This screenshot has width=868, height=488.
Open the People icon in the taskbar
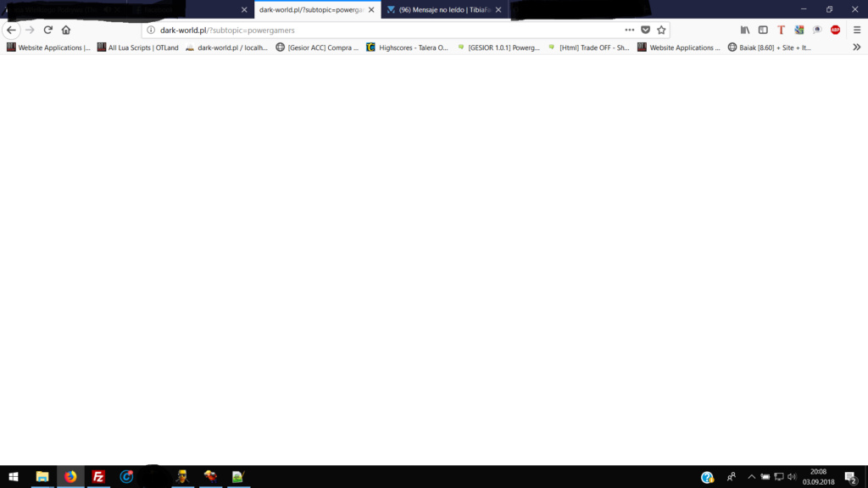[732, 477]
